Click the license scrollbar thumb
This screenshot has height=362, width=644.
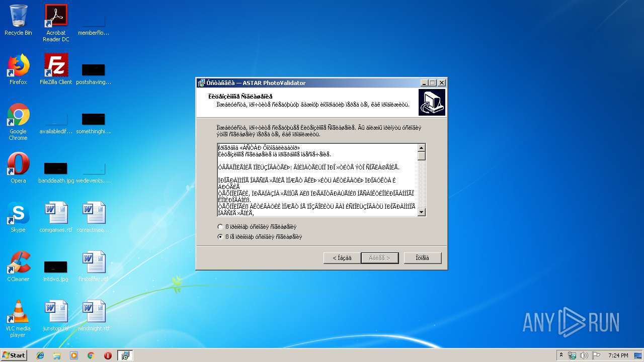pos(422,156)
